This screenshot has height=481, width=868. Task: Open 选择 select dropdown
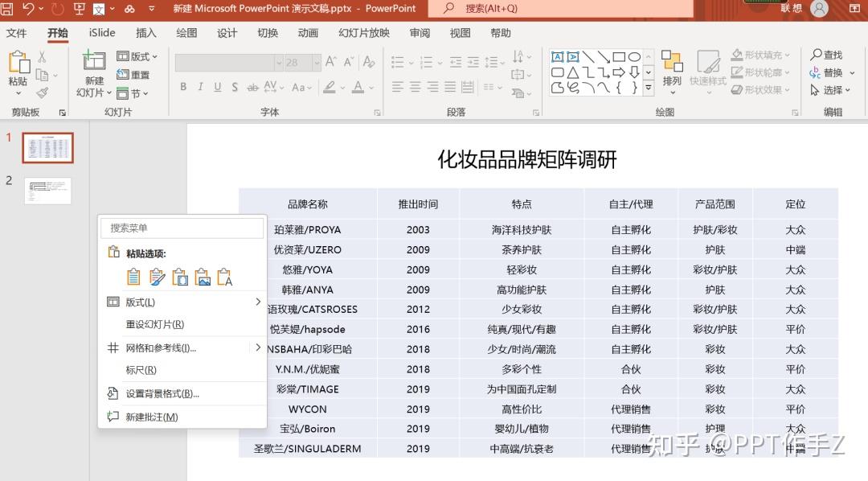point(829,90)
